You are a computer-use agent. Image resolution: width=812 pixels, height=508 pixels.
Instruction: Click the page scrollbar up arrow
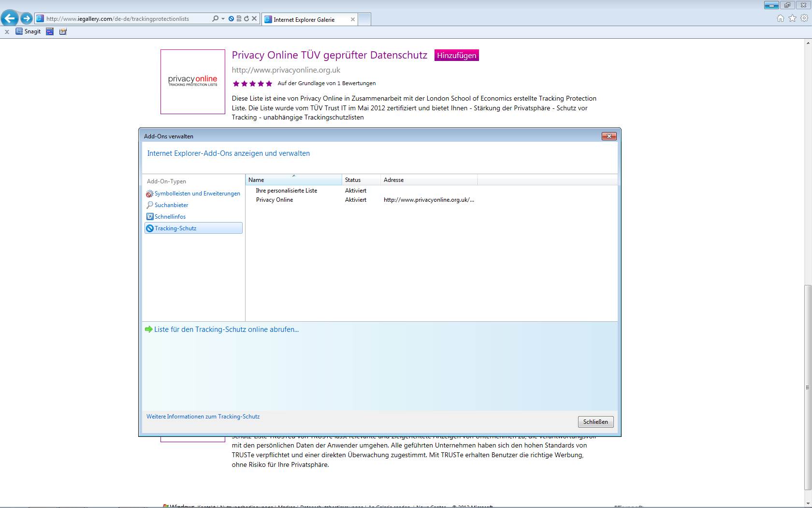pos(808,43)
